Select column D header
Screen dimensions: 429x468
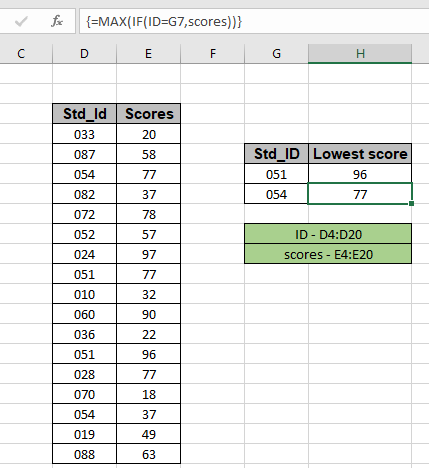(x=84, y=54)
